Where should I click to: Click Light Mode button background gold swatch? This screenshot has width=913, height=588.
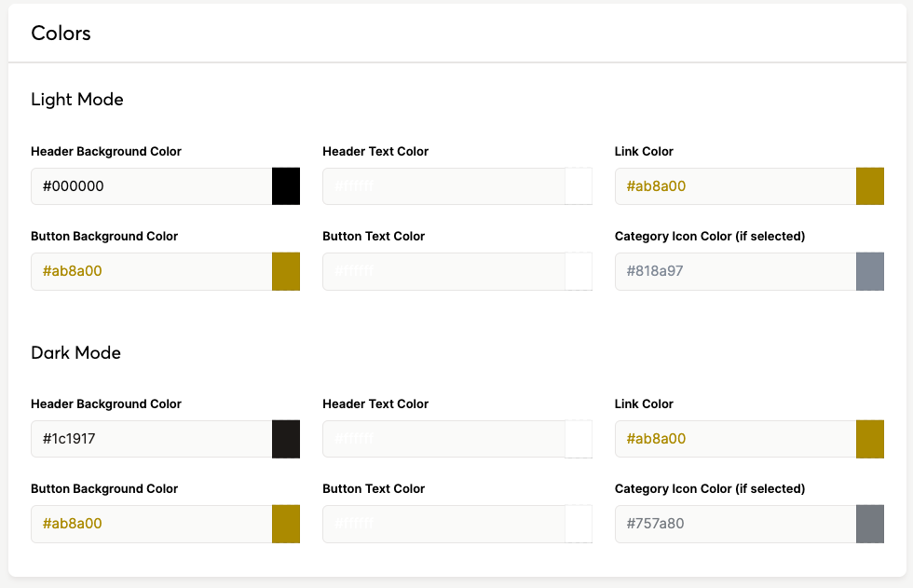(x=286, y=271)
